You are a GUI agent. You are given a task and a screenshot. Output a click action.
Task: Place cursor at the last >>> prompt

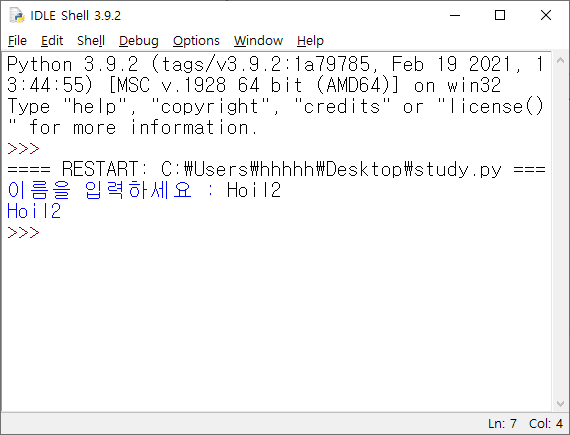[24, 232]
